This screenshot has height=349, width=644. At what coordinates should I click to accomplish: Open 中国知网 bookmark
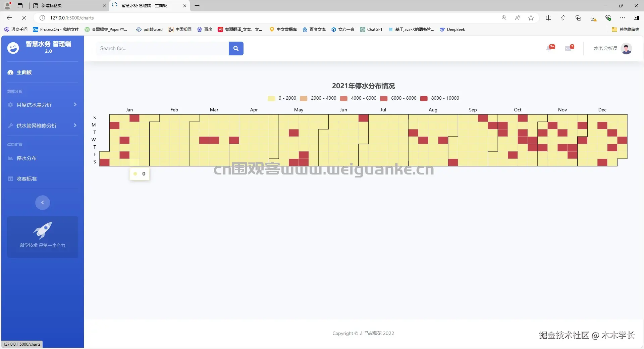(180, 30)
